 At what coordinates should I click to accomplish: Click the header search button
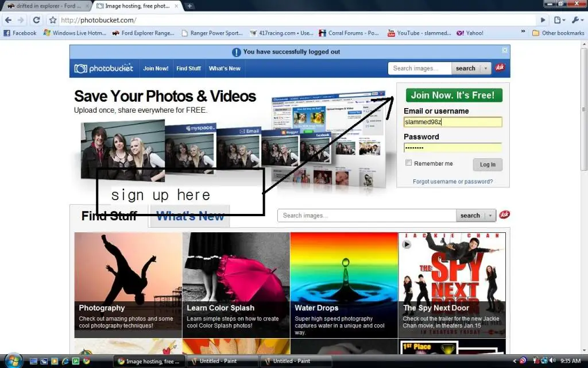tap(465, 68)
